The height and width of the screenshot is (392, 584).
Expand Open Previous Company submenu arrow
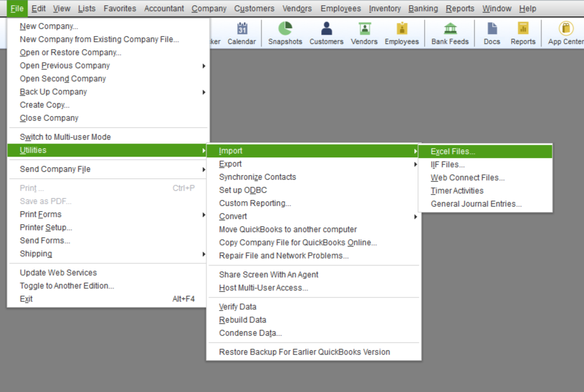click(204, 66)
